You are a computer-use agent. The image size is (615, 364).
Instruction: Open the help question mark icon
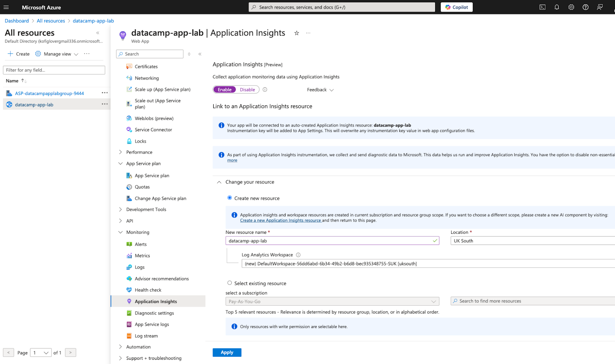[x=585, y=7]
